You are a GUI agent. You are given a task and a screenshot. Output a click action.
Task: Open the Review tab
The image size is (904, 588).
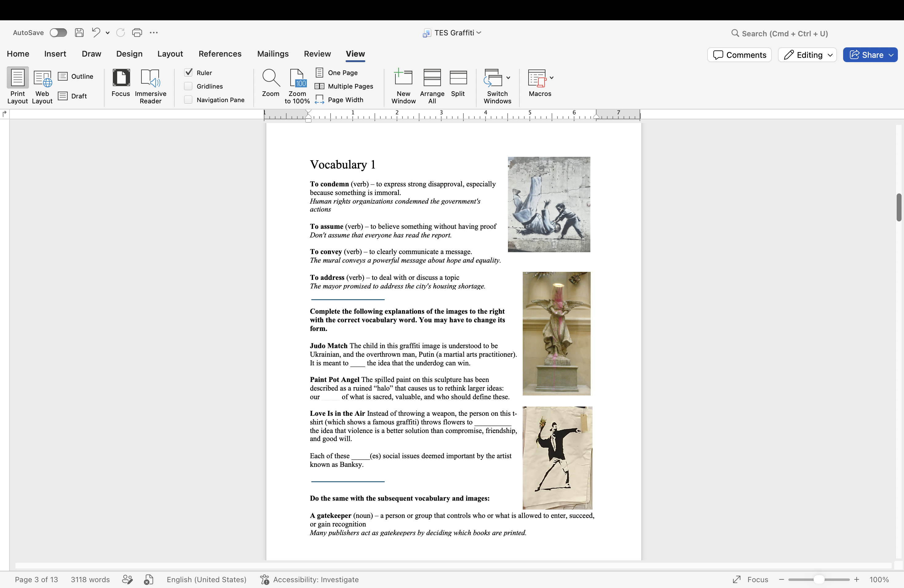pyautogui.click(x=317, y=54)
